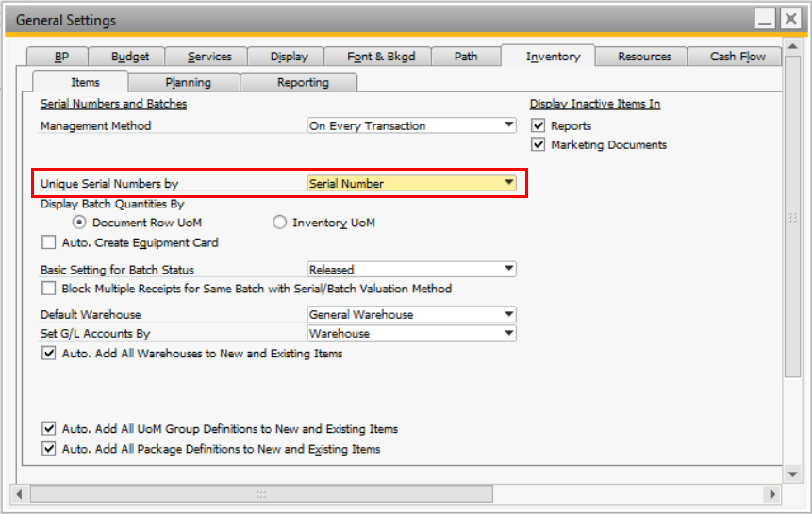The image size is (812, 514).
Task: Enable Auto. Create Equipment Card
Action: click(x=49, y=242)
